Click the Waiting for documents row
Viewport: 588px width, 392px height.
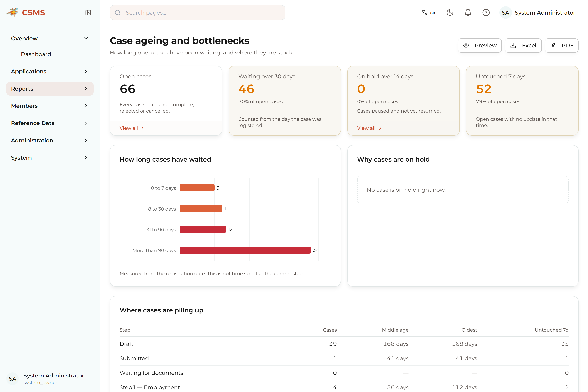pos(344,373)
